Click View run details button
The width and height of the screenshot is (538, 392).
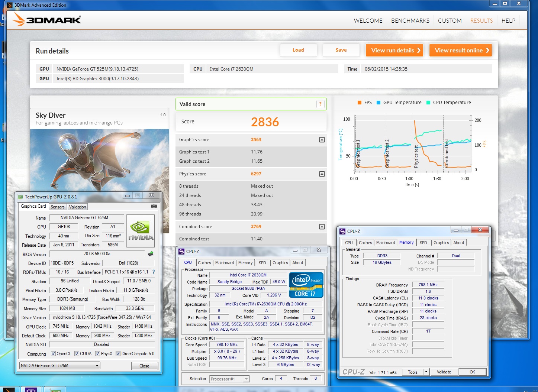click(x=395, y=50)
